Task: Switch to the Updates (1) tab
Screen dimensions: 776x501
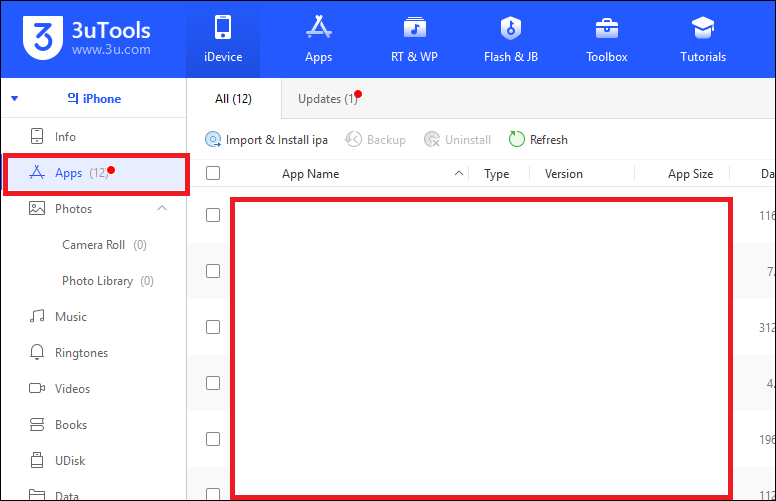Action: point(328,99)
